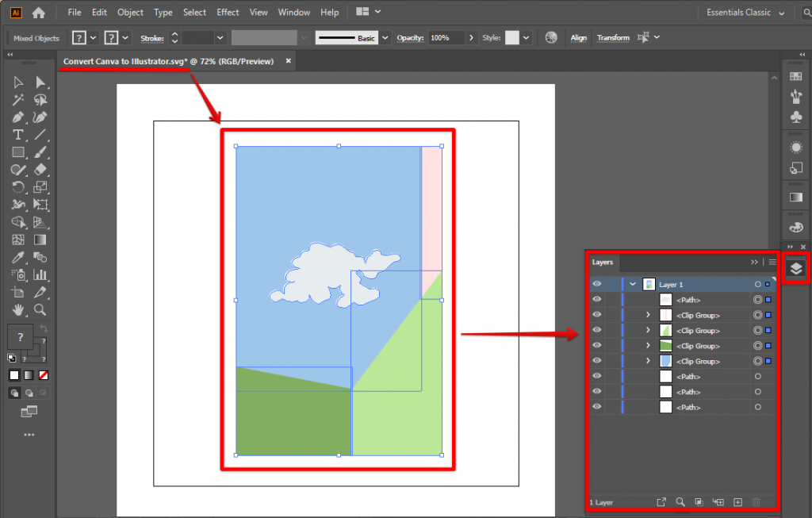Open the Layers panel icon in dock

[x=796, y=268]
